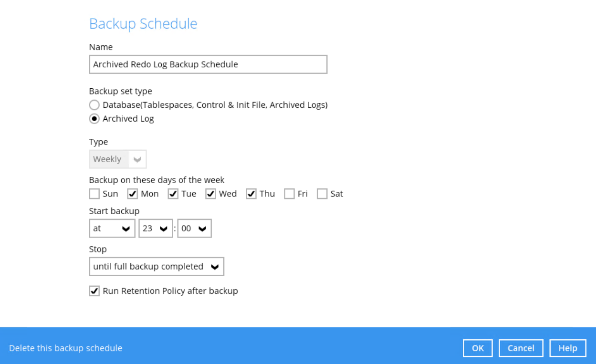
Task: Expand the hour dropdown showing 23
Action: tap(156, 229)
